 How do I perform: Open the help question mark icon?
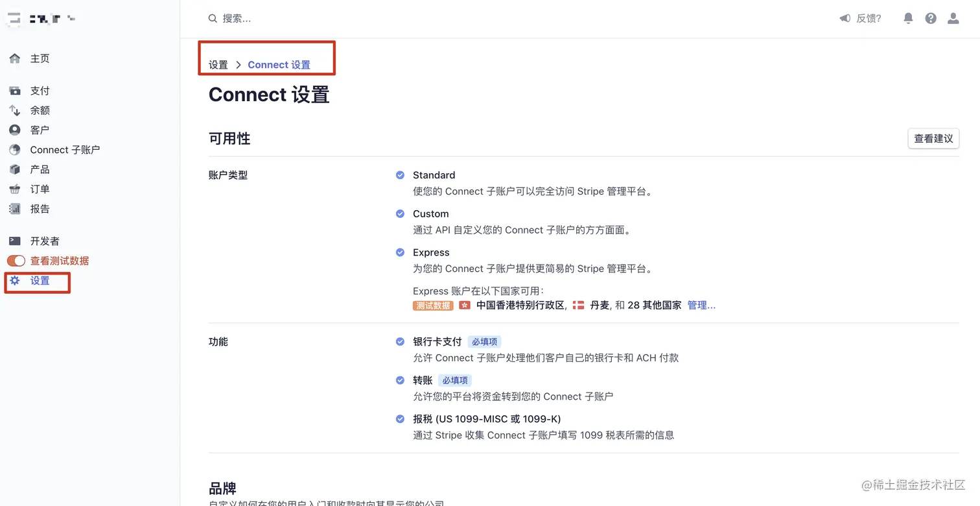[931, 19]
